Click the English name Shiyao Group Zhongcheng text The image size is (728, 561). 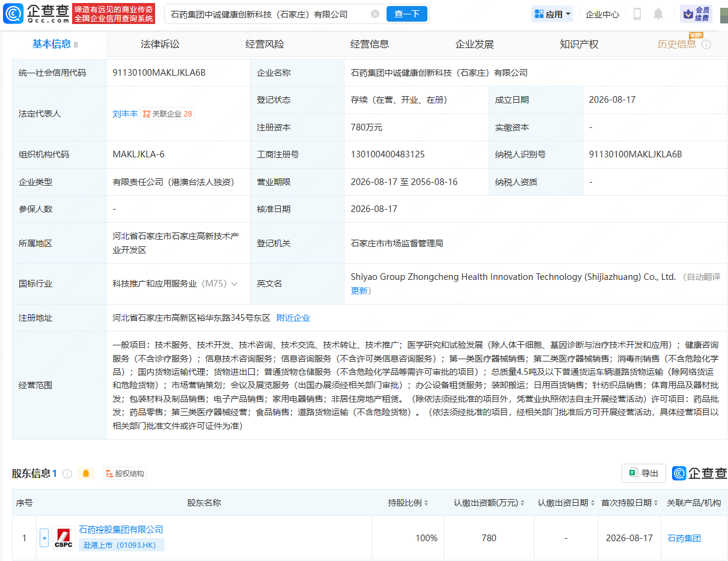pos(513,277)
